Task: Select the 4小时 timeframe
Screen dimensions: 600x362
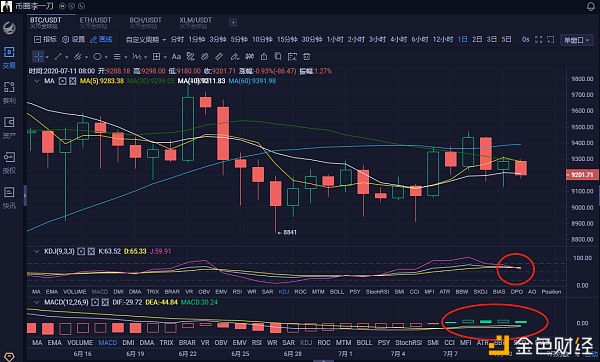Action: point(398,39)
